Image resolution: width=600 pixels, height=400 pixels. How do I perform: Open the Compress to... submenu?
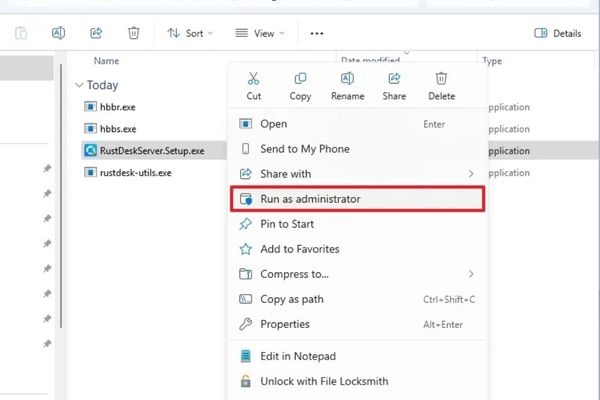357,274
